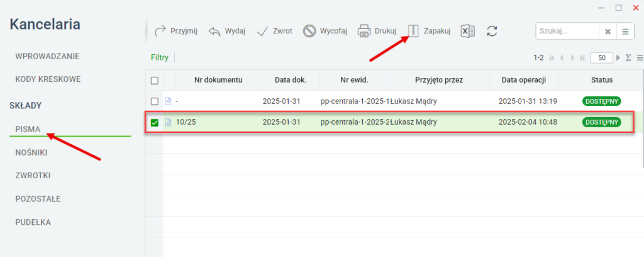Click pp-centrala-1-2025-1 registry number
Screen dimensions: 644x257
355,101
